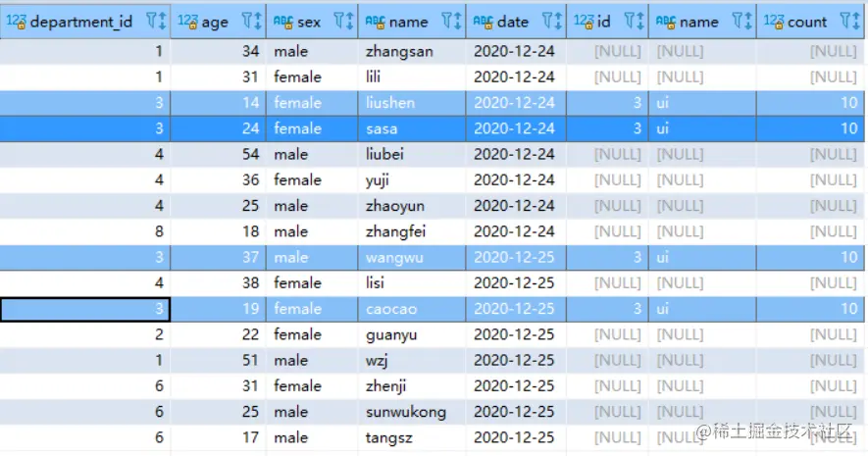Select the cell containing zhangfei
Screen dimensions: 868x456
click(x=412, y=231)
